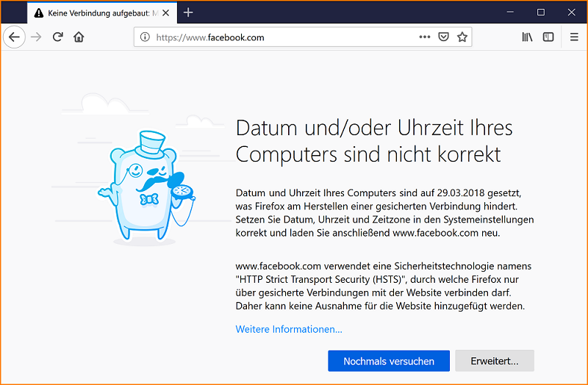Click text 'HTTP Strict Transport Security (HSTS)'

(323, 279)
